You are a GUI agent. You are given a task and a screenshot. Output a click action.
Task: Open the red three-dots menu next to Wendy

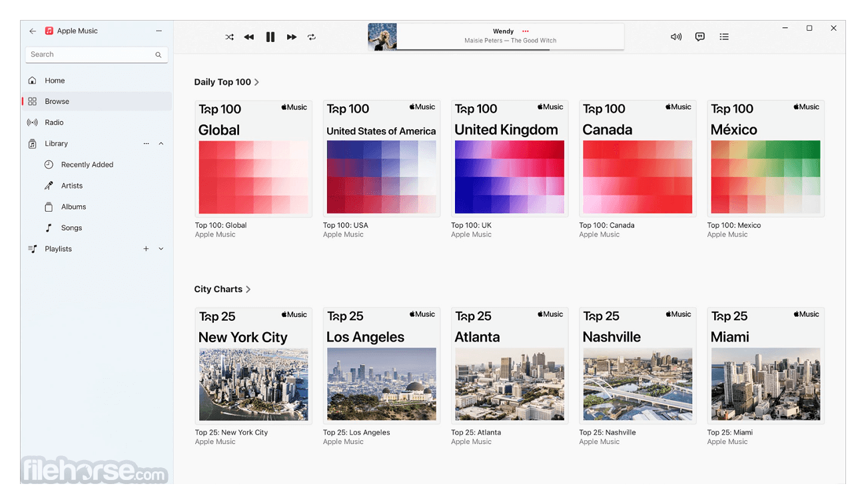(x=526, y=31)
